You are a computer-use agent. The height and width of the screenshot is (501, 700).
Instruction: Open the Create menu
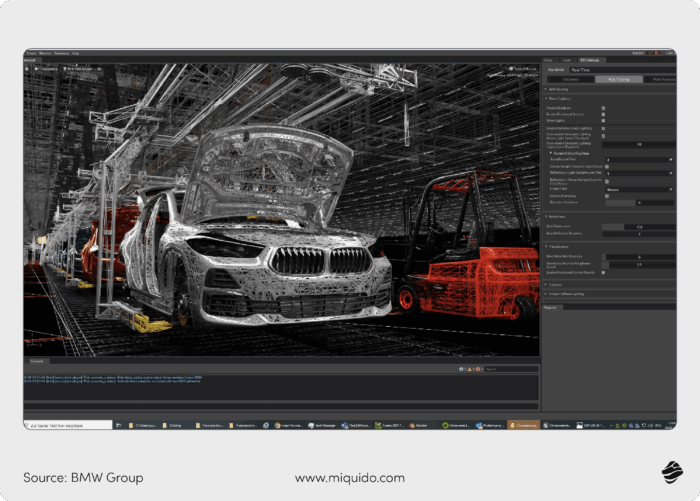tap(31, 53)
